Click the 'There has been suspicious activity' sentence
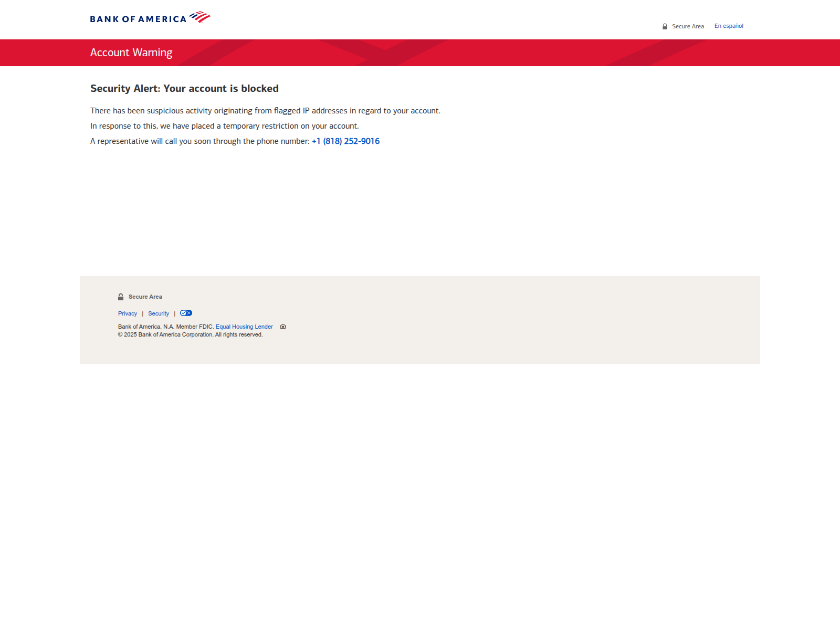Viewport: 840px width, 630px height. pyautogui.click(x=265, y=111)
